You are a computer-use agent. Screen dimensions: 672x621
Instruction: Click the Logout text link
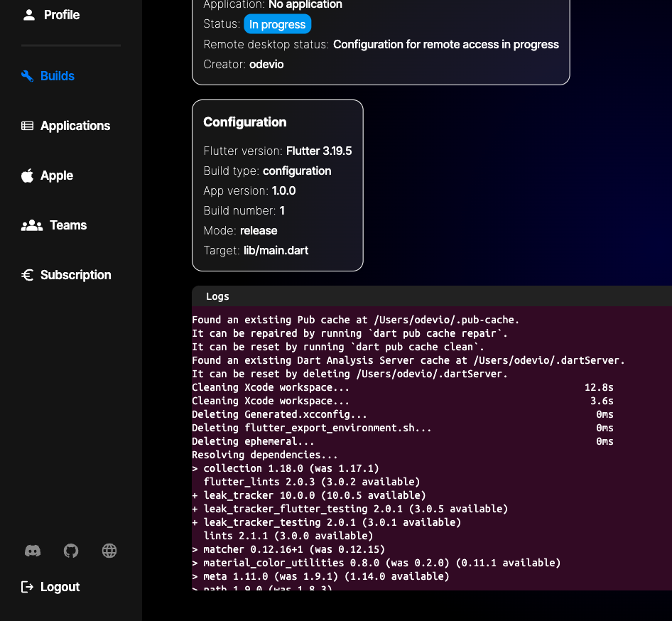tap(60, 587)
